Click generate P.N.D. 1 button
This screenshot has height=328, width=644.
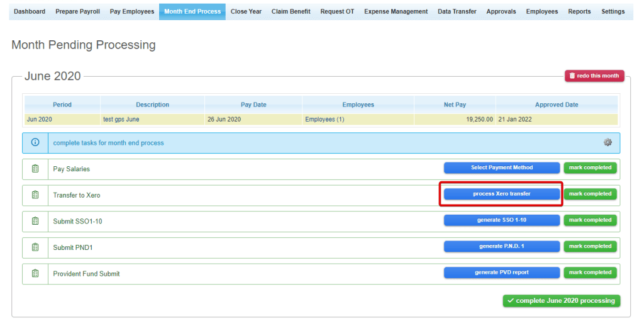coord(501,246)
